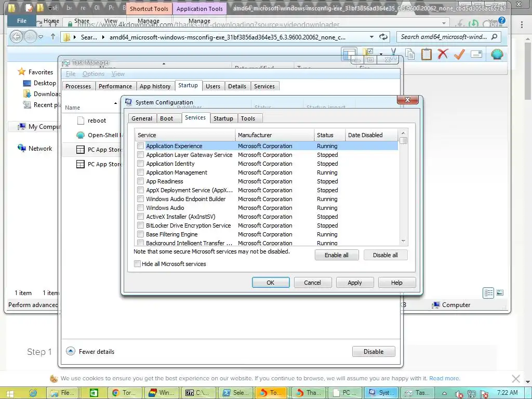Dismiss the cookie banner X
This screenshot has width=532, height=399.
click(516, 378)
